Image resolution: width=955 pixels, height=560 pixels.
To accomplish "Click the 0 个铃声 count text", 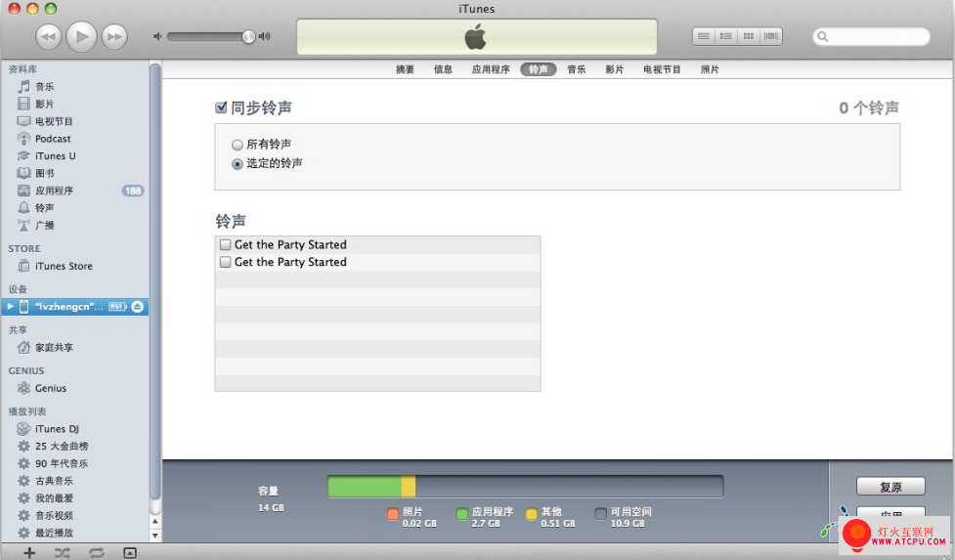I will (x=869, y=108).
